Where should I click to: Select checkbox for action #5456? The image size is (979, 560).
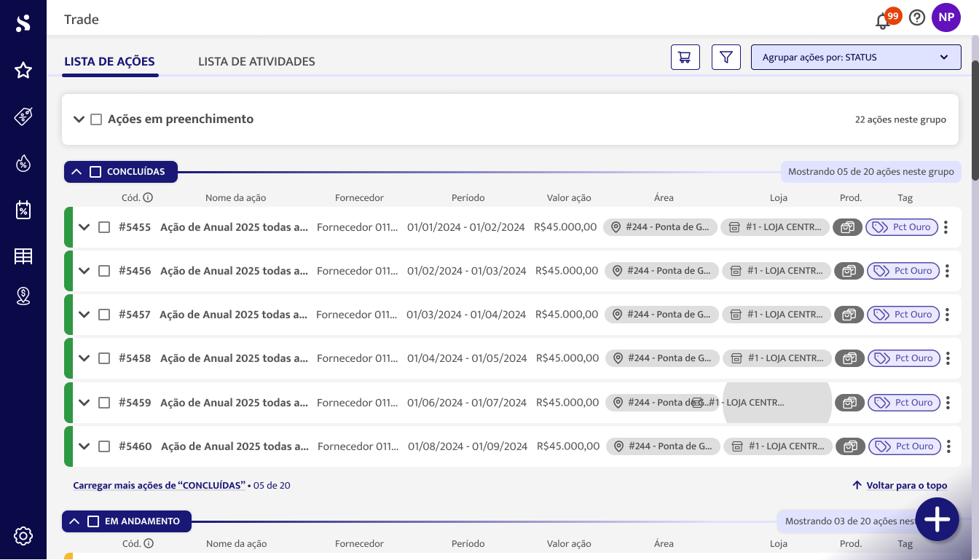(104, 271)
